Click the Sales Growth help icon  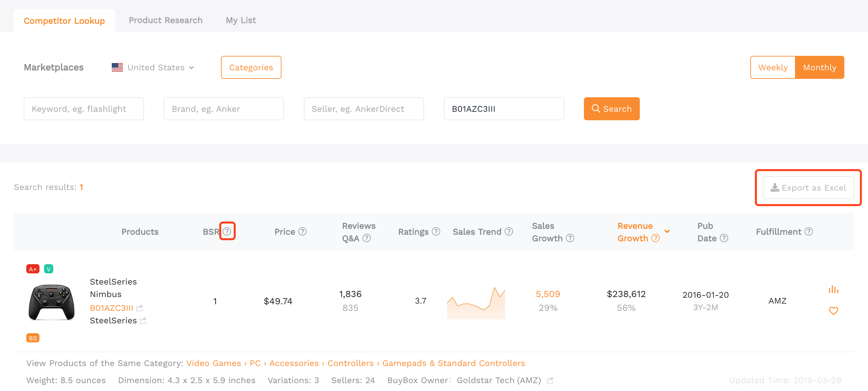570,238
